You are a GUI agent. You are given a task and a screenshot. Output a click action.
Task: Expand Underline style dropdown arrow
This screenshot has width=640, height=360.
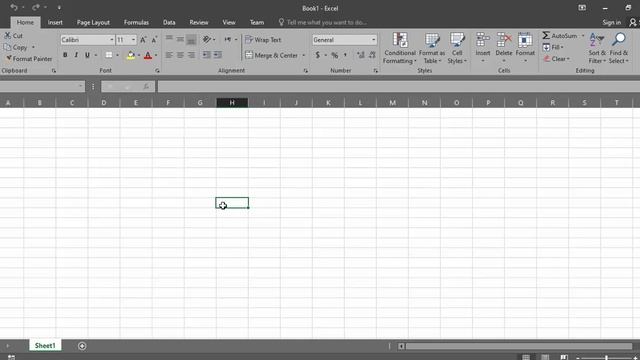coord(96,55)
